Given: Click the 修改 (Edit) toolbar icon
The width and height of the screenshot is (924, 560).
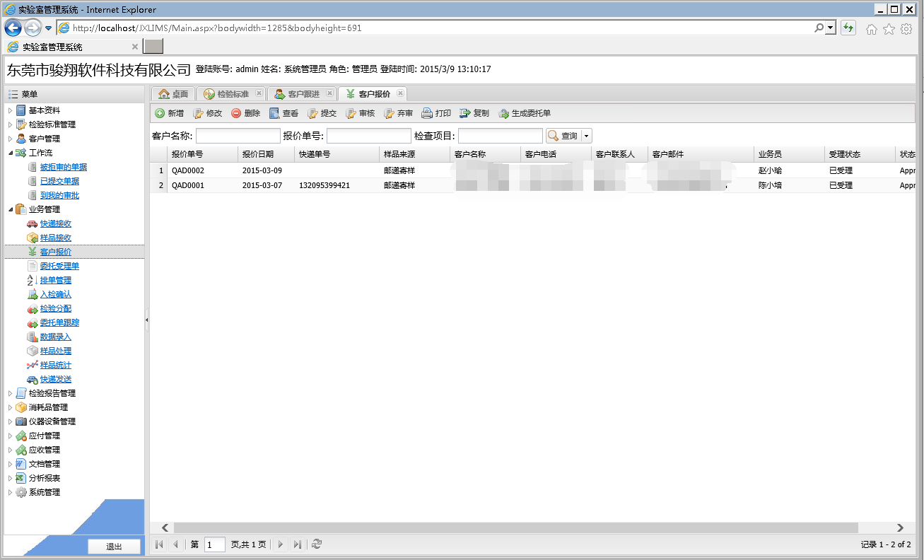Looking at the screenshot, I should click(199, 113).
